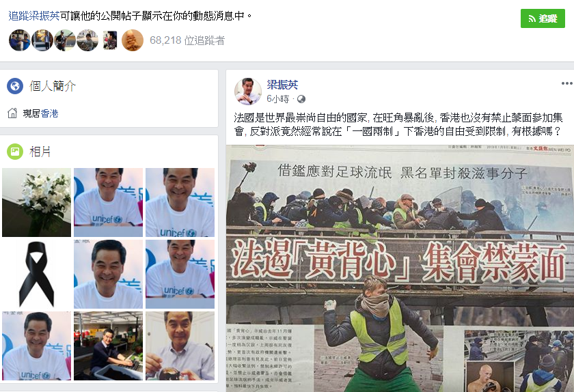Open the 68,218 位追蹤者 followers count
The width and height of the screenshot is (574, 392).
pos(187,40)
